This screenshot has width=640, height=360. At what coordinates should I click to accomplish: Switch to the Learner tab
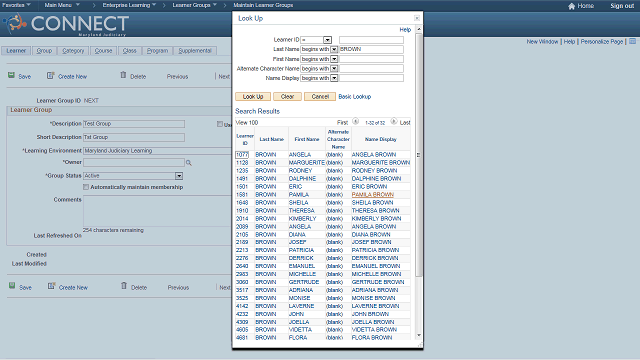[16, 51]
